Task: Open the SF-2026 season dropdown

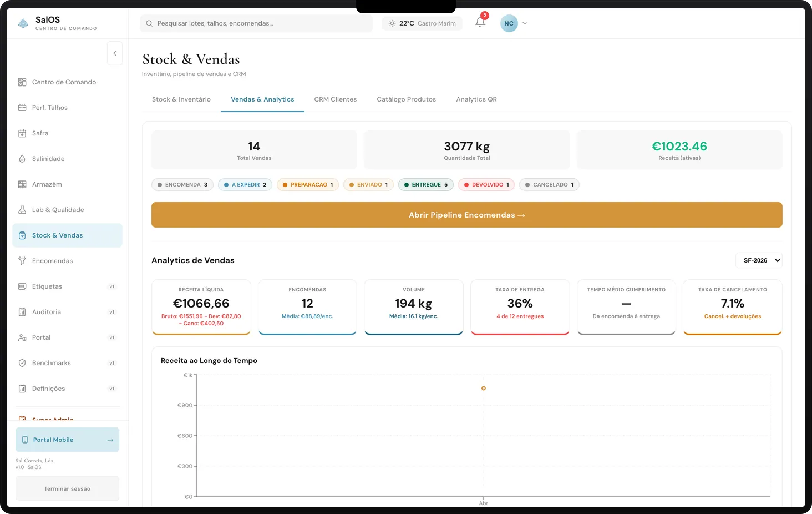Action: point(759,260)
